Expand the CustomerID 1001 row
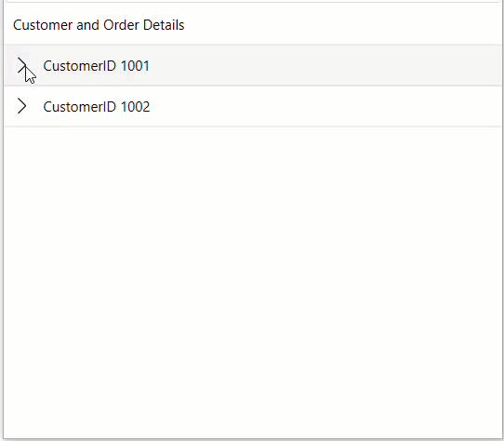The width and height of the screenshot is (504, 441). tap(22, 66)
